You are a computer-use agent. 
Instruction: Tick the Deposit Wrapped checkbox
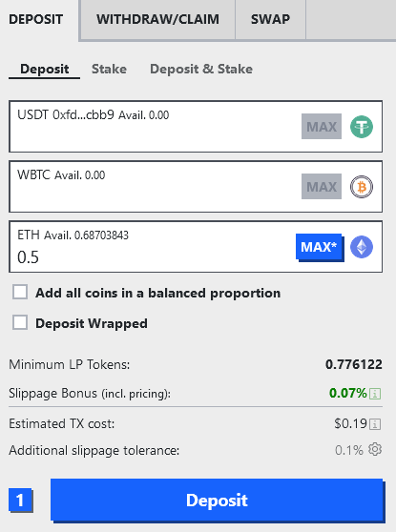coord(20,322)
